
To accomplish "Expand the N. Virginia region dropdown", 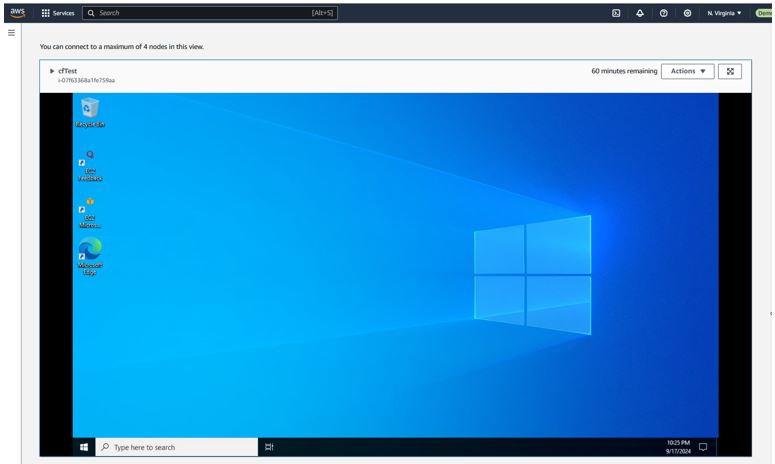I will [x=724, y=13].
